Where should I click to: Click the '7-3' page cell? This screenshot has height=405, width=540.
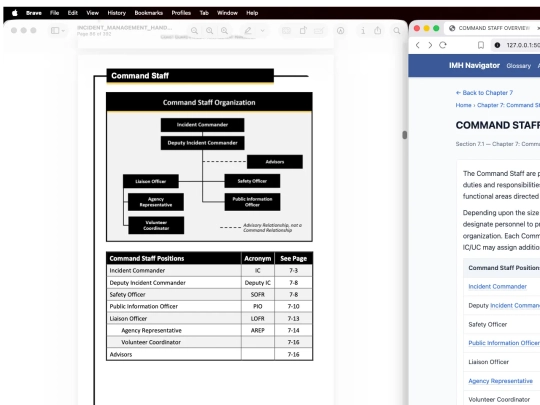tap(293, 271)
